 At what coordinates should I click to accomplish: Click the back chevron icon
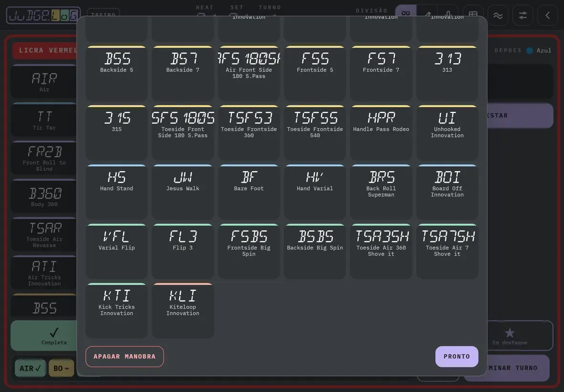(x=547, y=15)
